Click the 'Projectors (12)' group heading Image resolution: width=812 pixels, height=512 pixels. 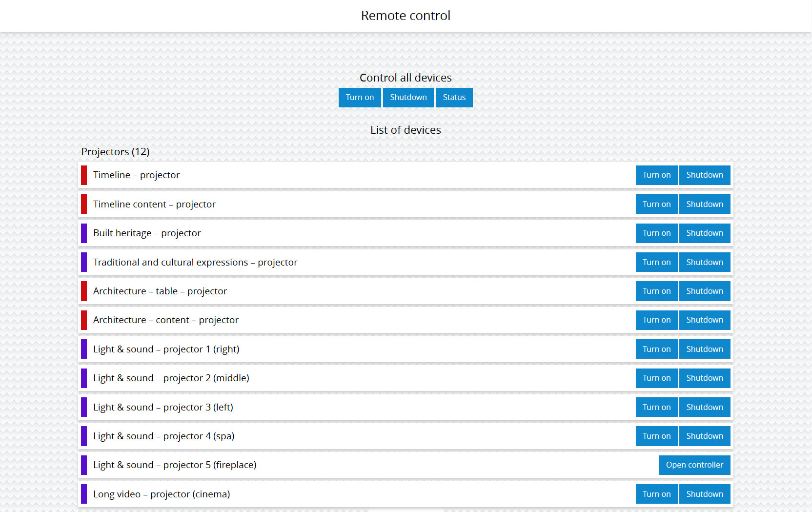tap(115, 152)
